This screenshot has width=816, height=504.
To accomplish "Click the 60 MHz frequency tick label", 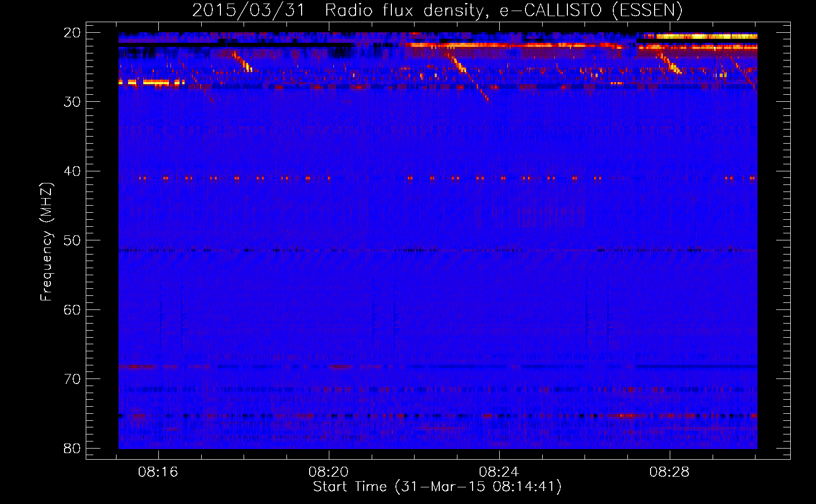I will click(72, 310).
